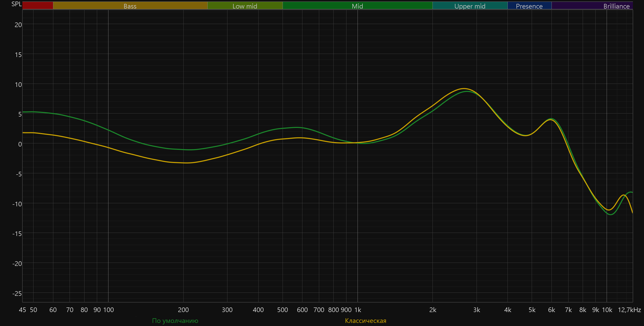This screenshot has width=644, height=326.
Task: Click the SPL axis label
Action: pyautogui.click(x=16, y=4)
